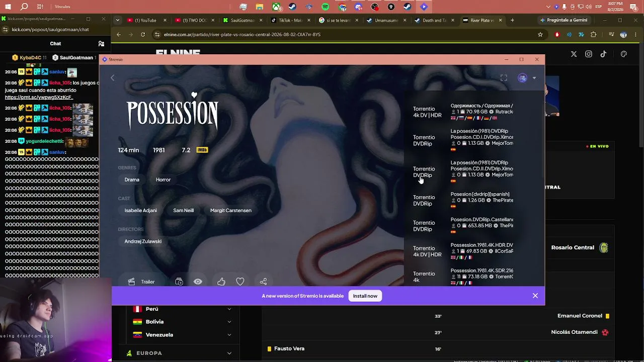
Task: Like Possession with the thumbs-up icon
Action: pyautogui.click(x=221, y=282)
